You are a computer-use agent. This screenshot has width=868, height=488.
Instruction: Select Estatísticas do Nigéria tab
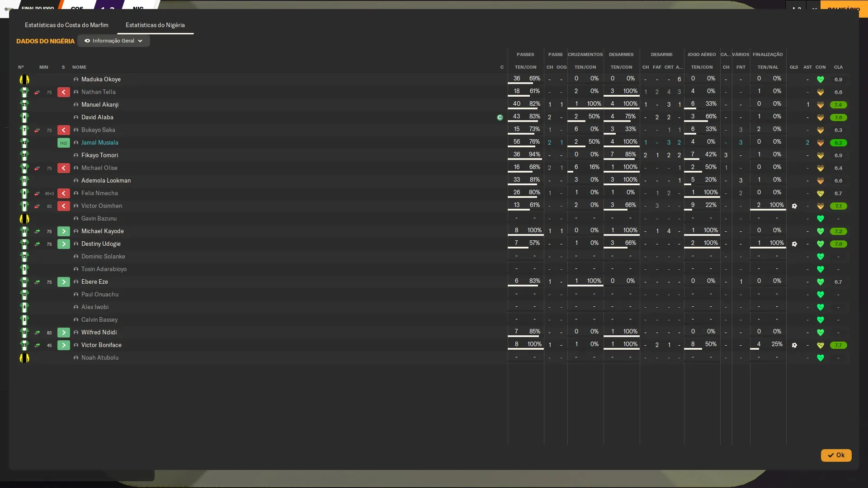[155, 25]
